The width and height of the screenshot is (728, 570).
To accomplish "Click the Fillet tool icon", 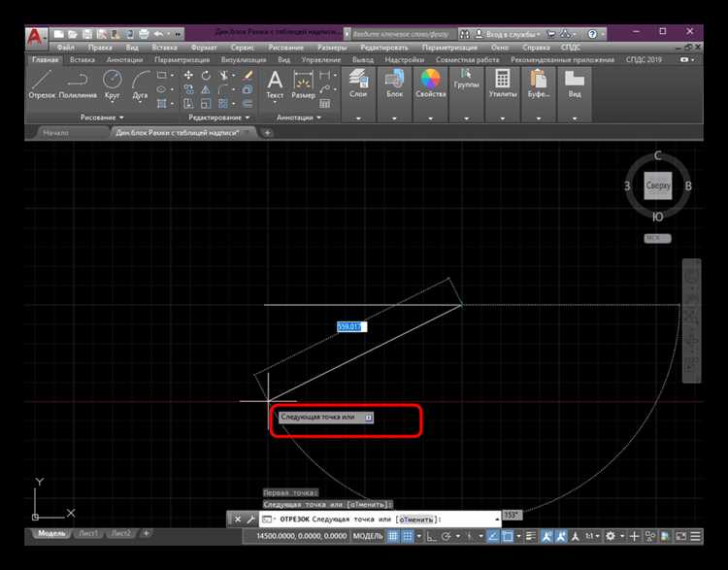I will pos(224,89).
